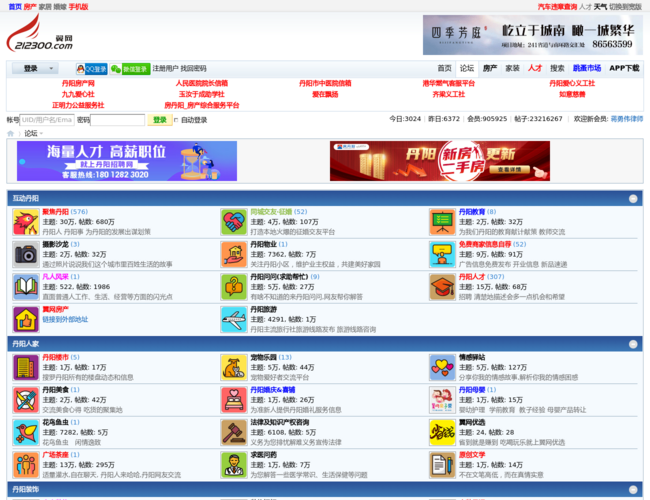The height and width of the screenshot is (500, 650).
Task: Click the APP下载 navigation item
Action: 624,68
